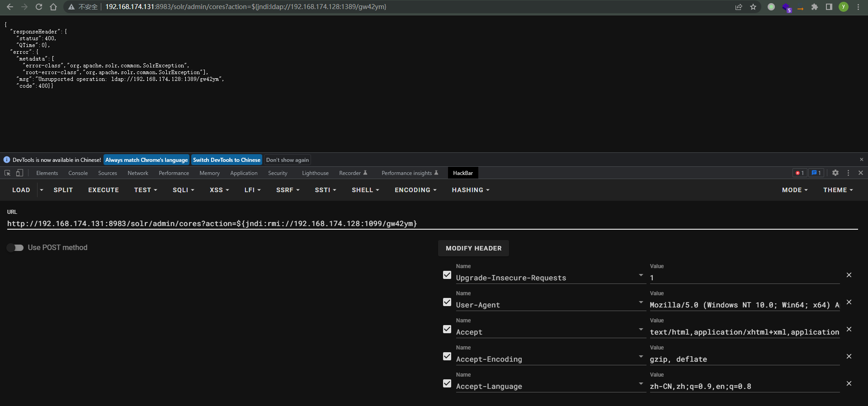
Task: Click the LOAD button
Action: (21, 190)
